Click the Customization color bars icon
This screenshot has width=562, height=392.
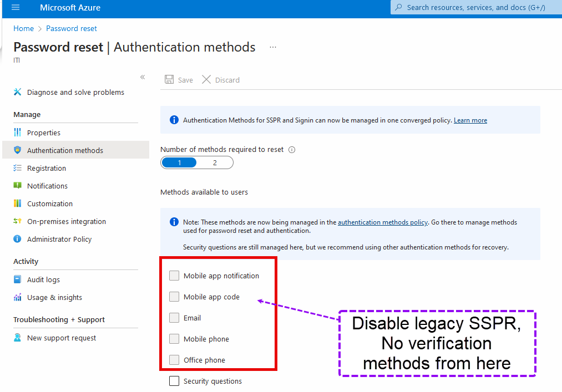pyautogui.click(x=17, y=203)
